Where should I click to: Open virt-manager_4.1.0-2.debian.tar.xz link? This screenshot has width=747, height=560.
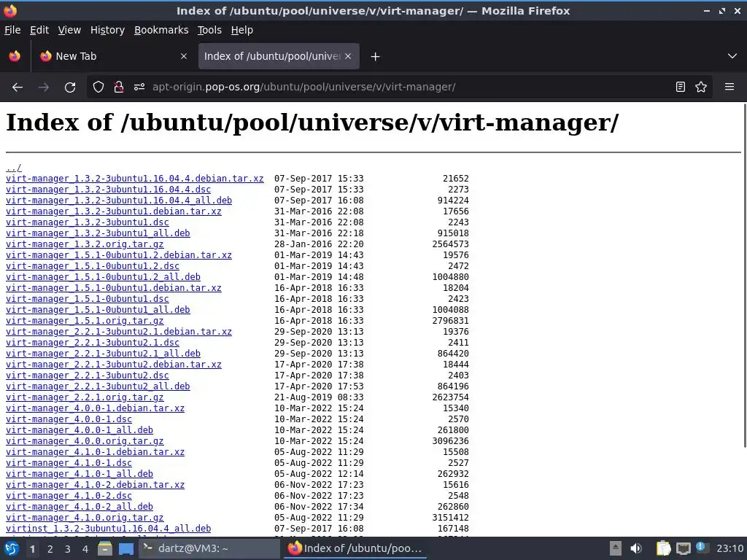(95, 485)
